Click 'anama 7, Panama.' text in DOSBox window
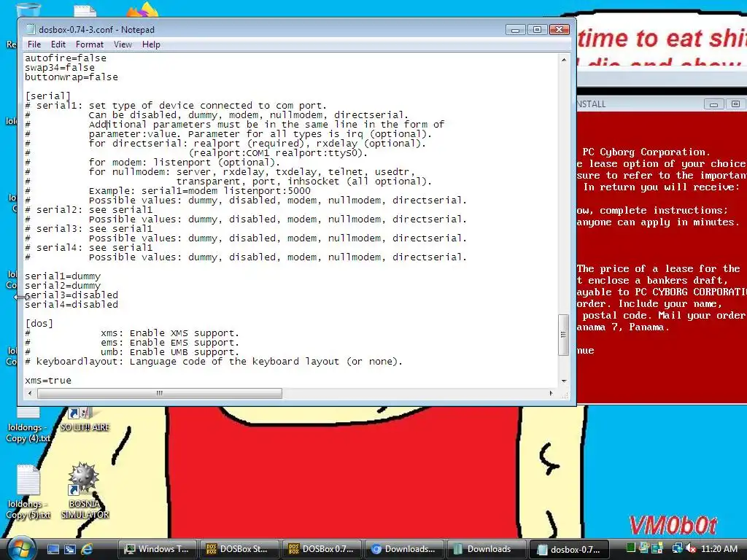 [623, 327]
